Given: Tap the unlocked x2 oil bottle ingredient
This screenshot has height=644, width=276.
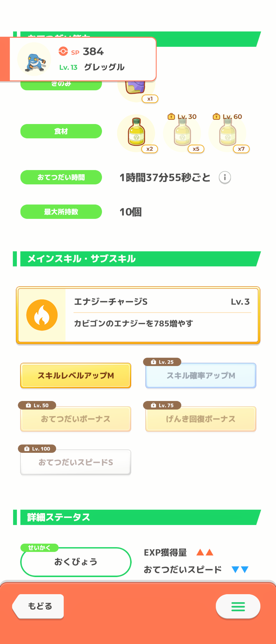Looking at the screenshot, I should click(x=136, y=133).
